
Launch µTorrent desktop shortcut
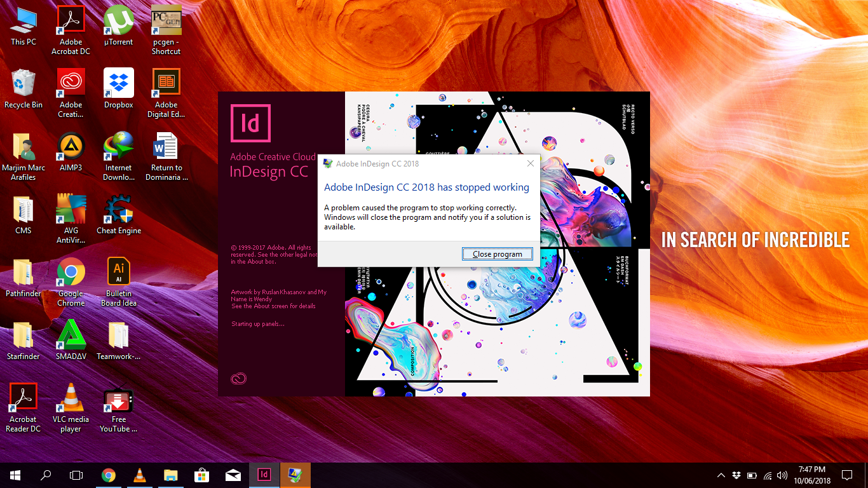[x=119, y=26]
